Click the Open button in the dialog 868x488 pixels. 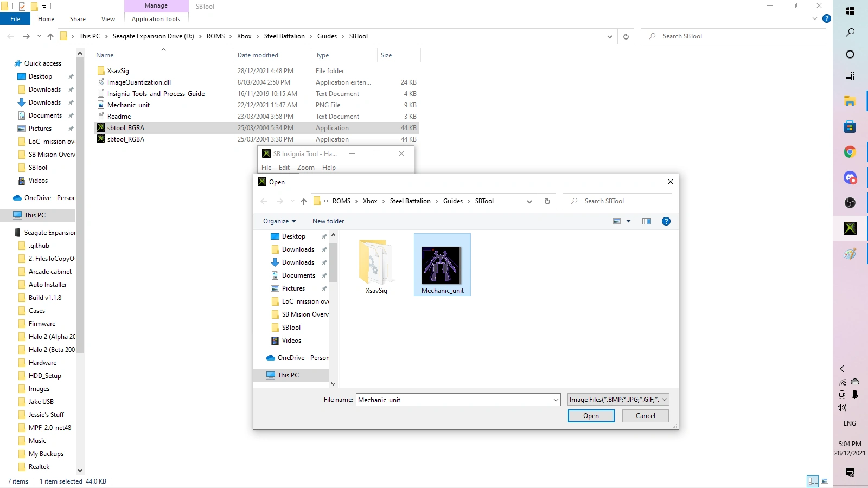(591, 416)
